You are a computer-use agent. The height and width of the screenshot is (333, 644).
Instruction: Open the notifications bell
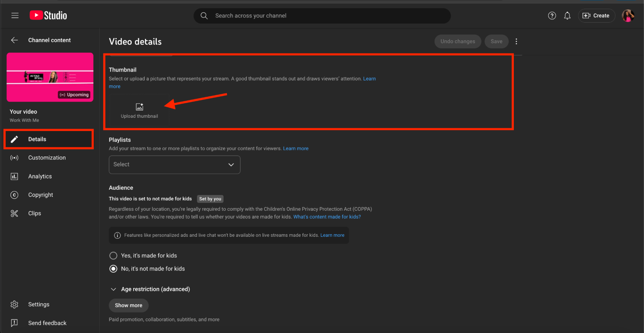click(x=567, y=15)
